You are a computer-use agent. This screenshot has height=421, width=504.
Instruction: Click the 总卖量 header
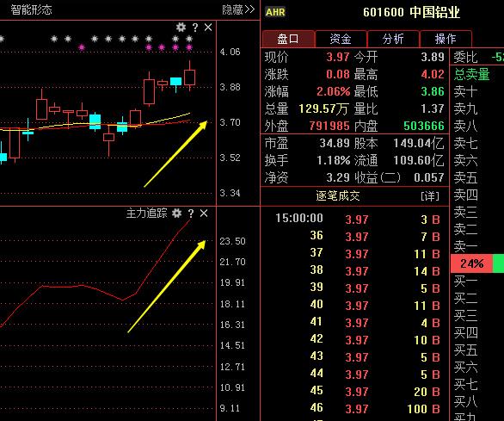[x=471, y=74]
